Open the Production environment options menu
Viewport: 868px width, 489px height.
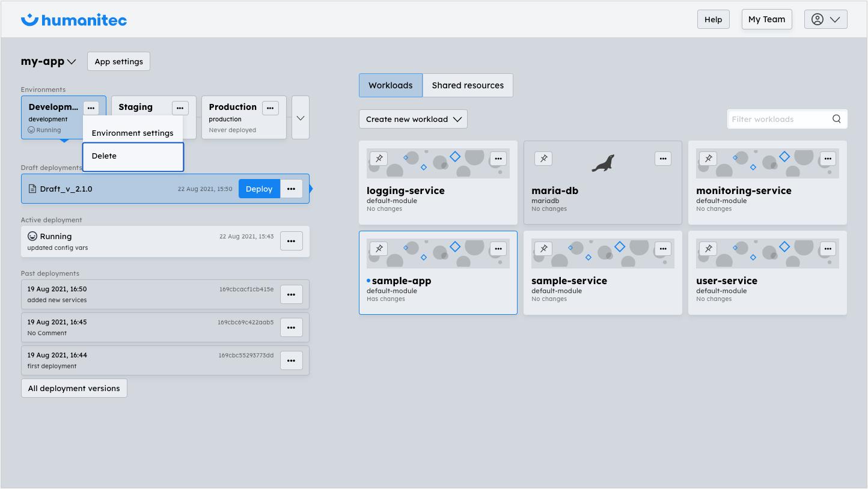(x=270, y=108)
